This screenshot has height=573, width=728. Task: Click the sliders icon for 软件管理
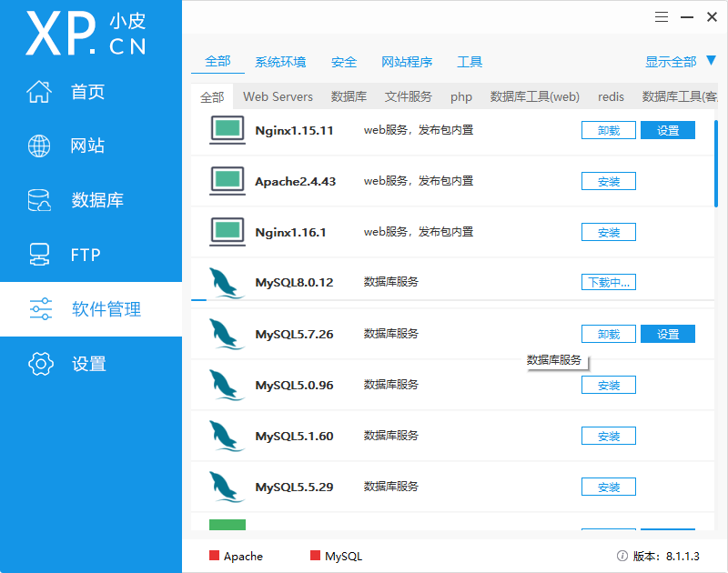[x=41, y=309]
